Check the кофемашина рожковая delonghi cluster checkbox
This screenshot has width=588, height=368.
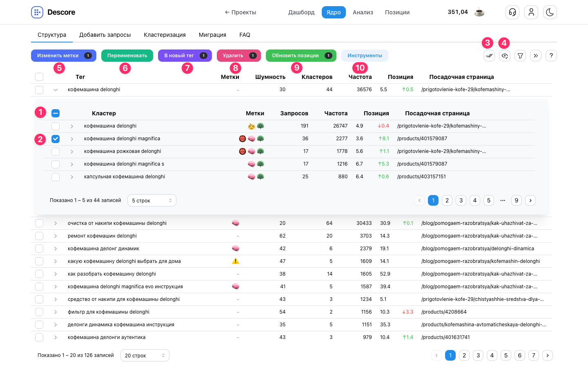(x=56, y=152)
